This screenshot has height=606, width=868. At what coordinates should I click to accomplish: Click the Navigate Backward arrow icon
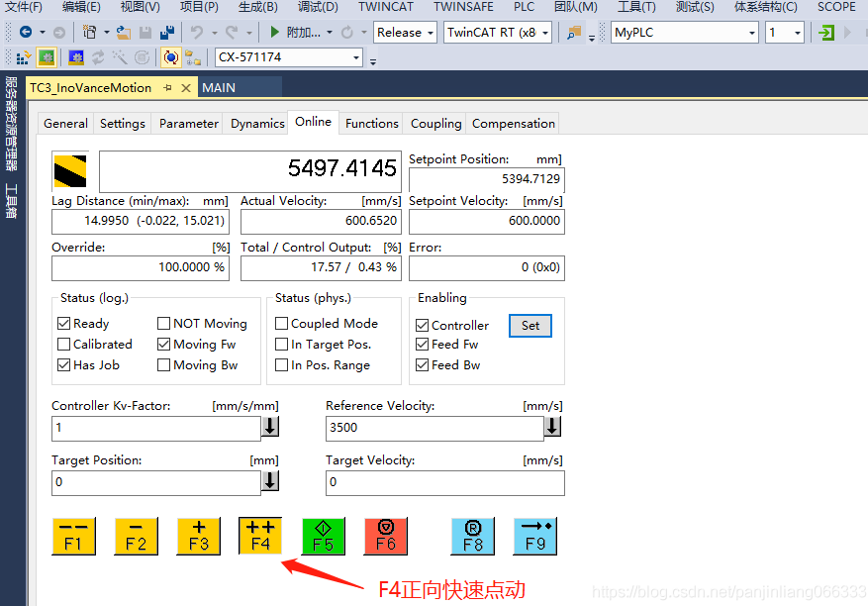pos(25,32)
